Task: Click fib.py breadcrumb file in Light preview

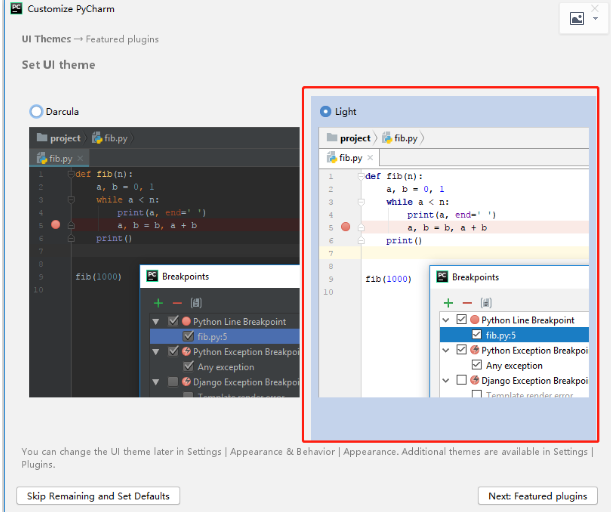Action: [400, 138]
